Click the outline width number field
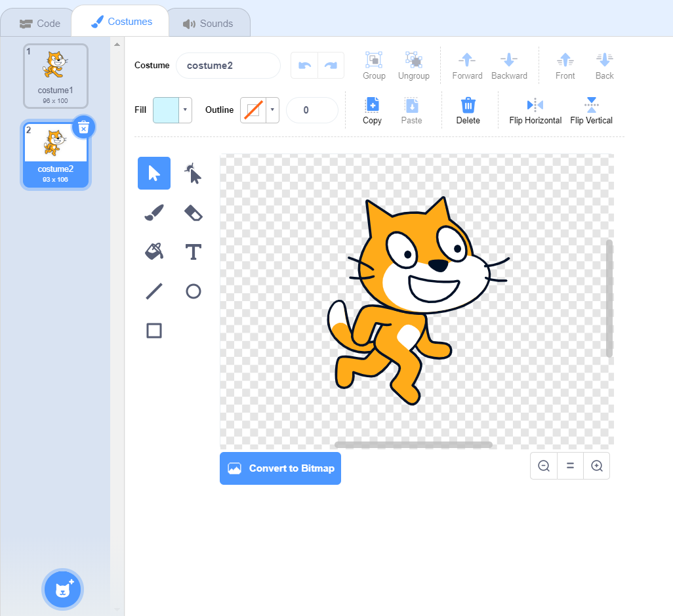The height and width of the screenshot is (616, 673). coord(312,110)
